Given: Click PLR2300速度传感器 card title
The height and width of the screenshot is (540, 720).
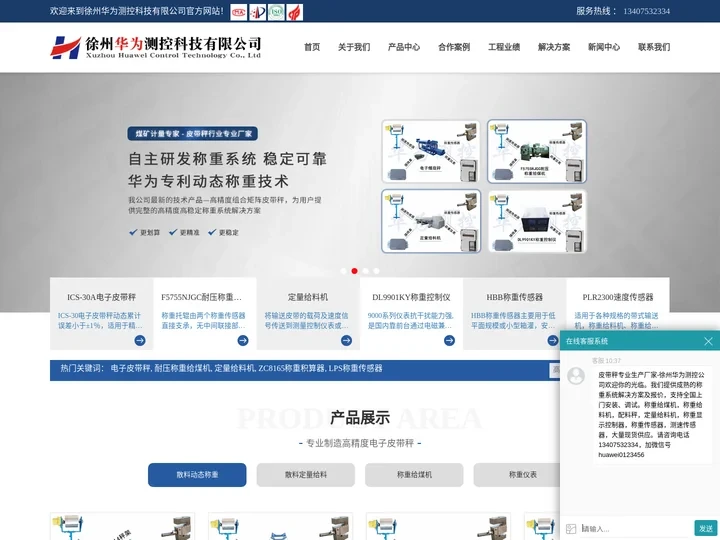Looking at the screenshot, I should click(618, 297).
